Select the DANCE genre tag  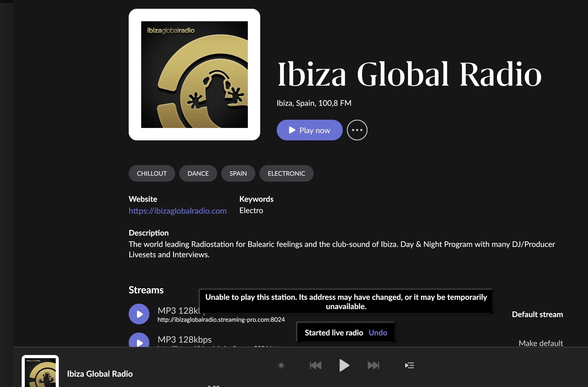pos(198,173)
